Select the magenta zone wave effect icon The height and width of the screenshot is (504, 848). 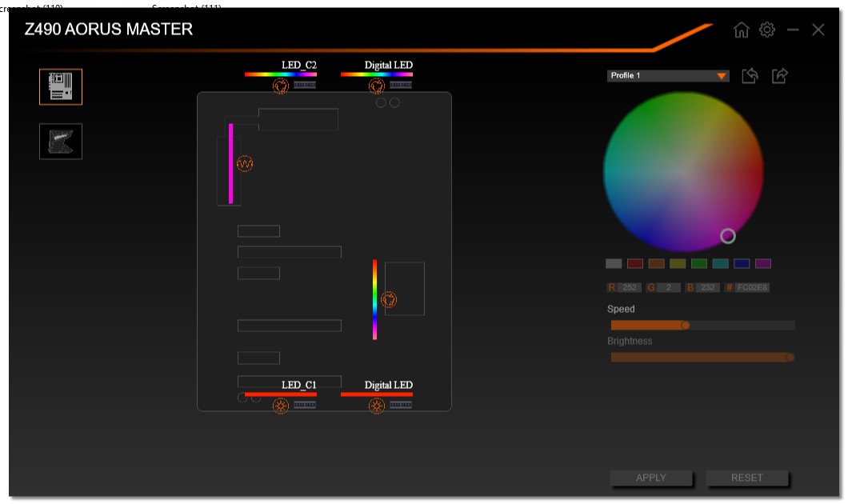click(245, 163)
